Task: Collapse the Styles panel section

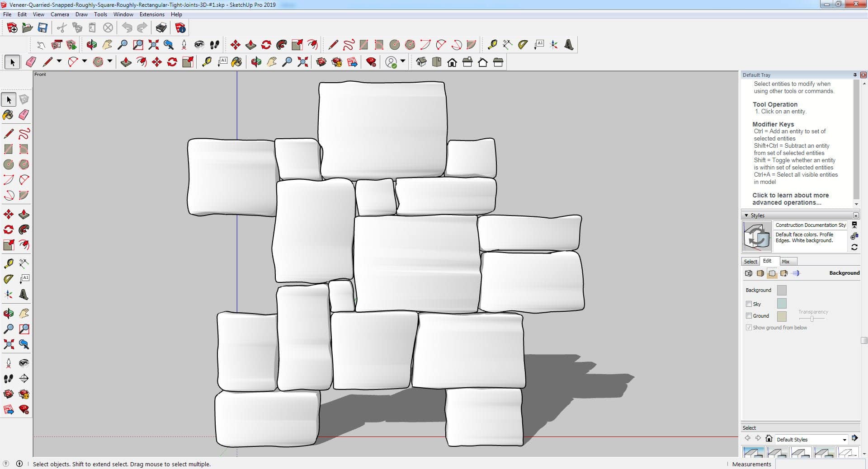Action: 746,216
